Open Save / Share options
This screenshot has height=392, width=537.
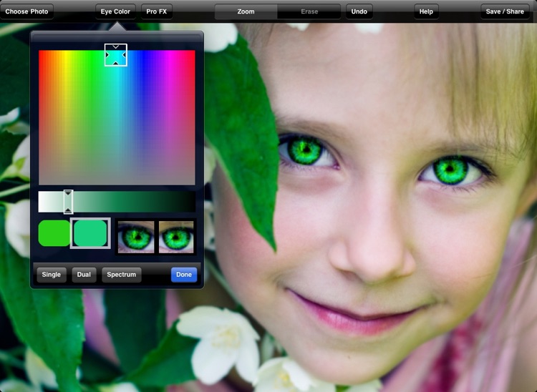point(505,11)
